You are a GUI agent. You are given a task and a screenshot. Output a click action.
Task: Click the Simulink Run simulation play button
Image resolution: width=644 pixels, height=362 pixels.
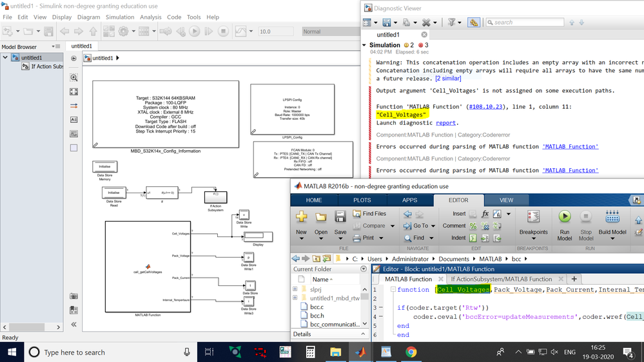click(x=195, y=31)
